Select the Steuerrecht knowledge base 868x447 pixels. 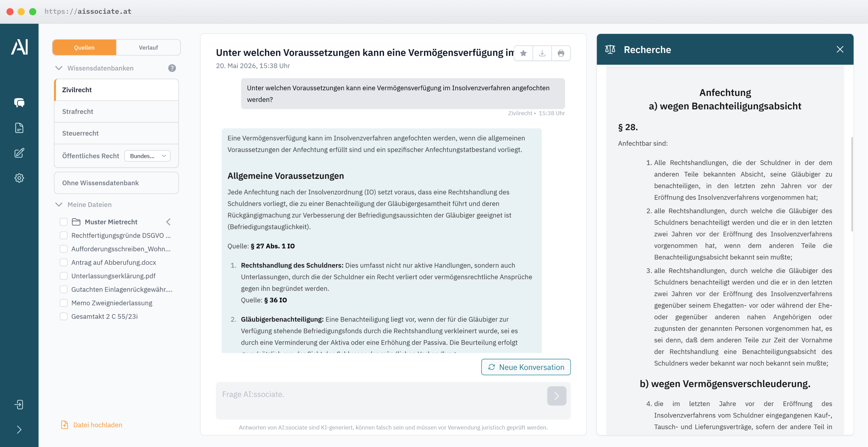(x=116, y=133)
